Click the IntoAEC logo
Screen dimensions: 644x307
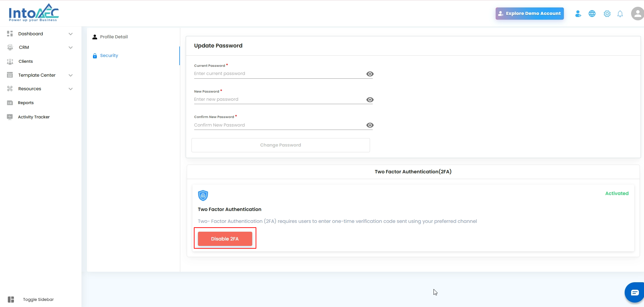[34, 13]
